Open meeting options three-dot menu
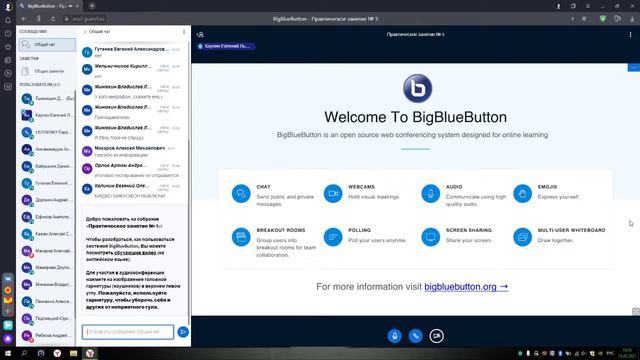640x360 pixels. 630,35
